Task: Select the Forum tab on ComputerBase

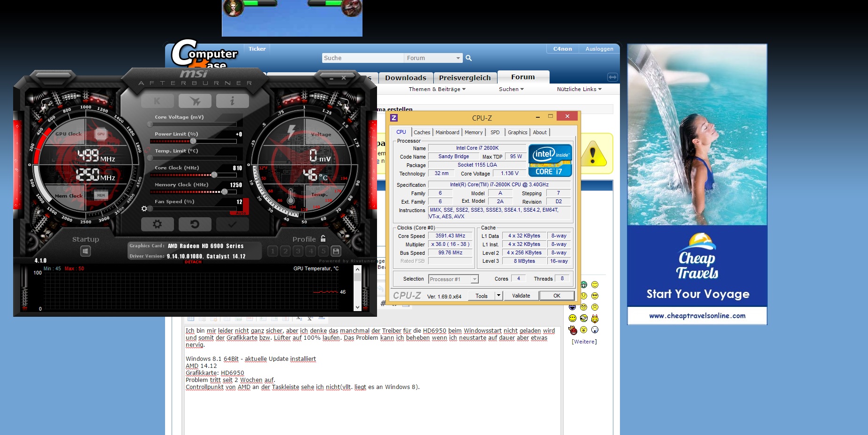Action: (x=523, y=77)
